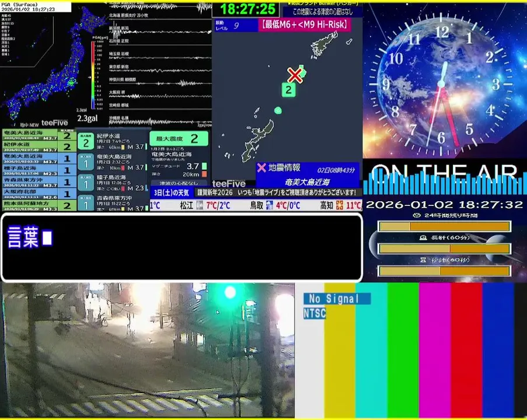Click the 24時間残り時間 progress bar
Screen dimensions: 527x420
point(445,226)
